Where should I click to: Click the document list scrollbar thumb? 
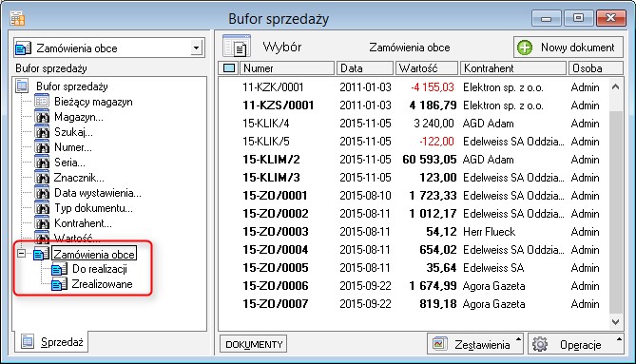coord(615,211)
